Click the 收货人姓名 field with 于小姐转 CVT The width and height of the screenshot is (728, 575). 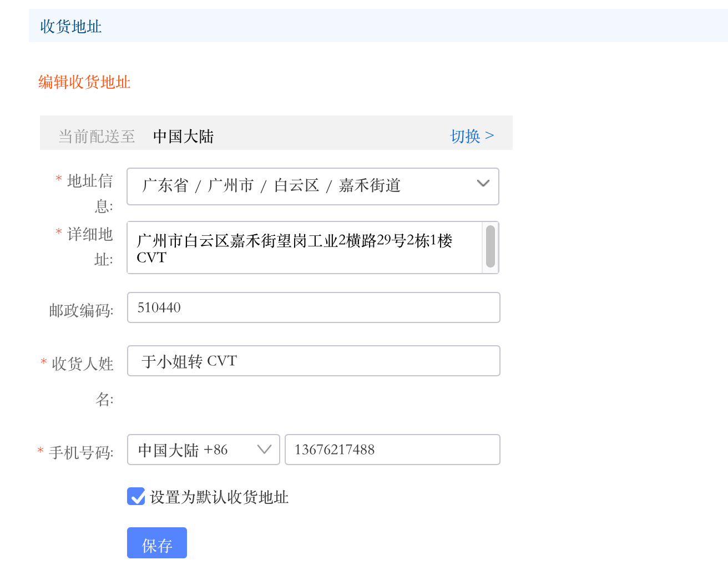click(x=314, y=361)
